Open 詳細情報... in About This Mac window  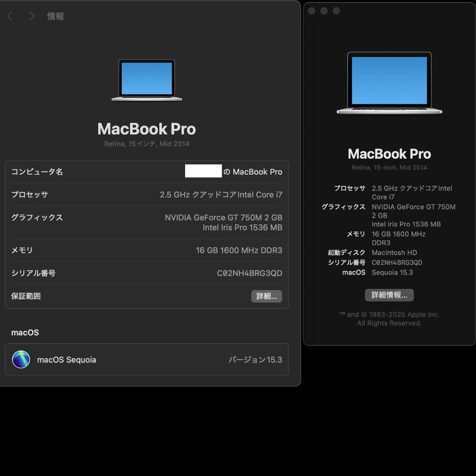(389, 295)
